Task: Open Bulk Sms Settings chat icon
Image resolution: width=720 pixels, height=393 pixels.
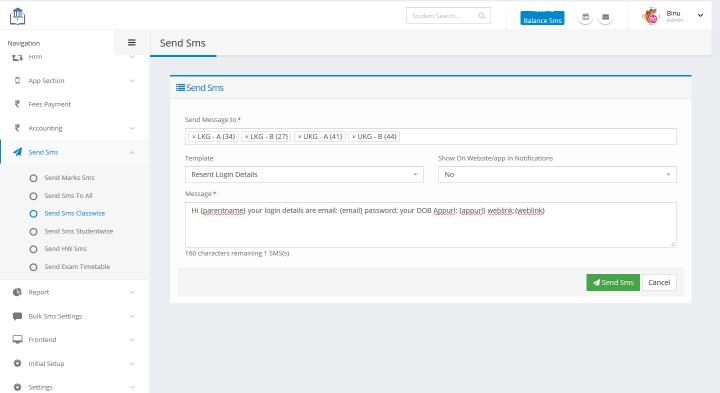Action: (x=17, y=316)
